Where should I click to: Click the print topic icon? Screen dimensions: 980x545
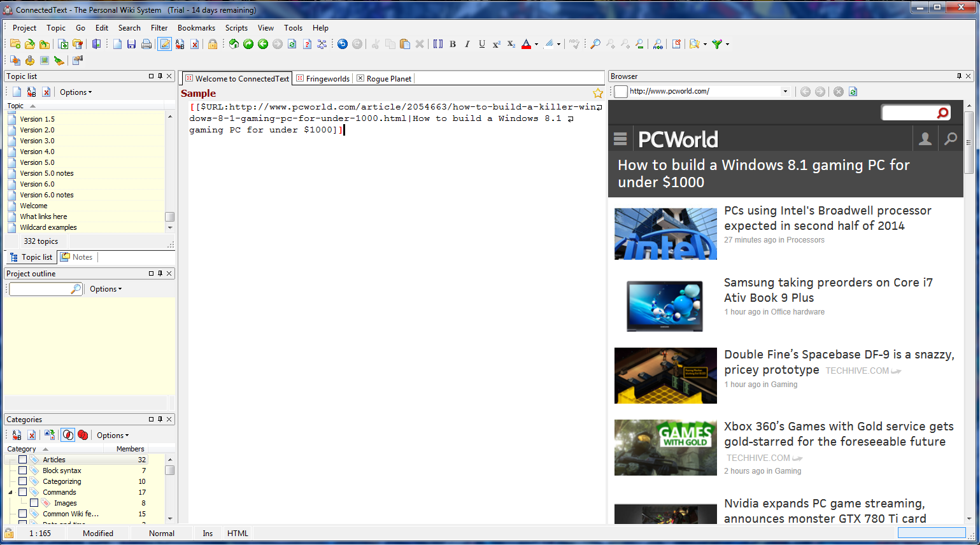(146, 44)
